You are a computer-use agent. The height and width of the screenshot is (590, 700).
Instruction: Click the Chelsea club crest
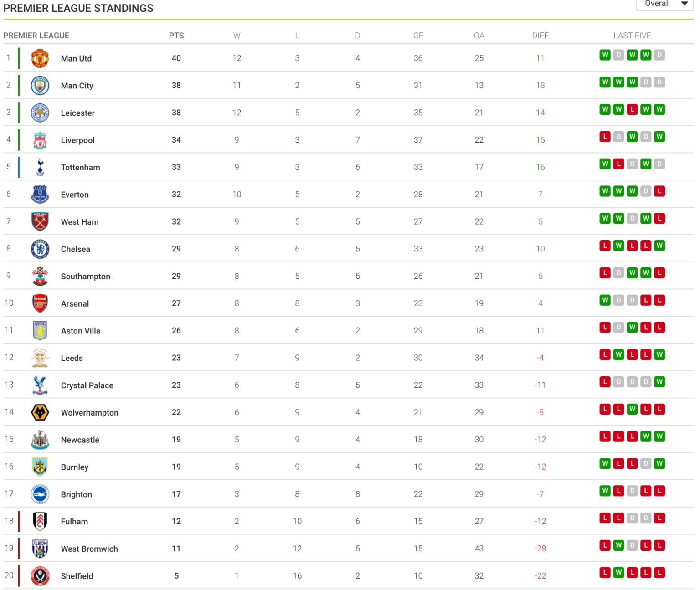pyautogui.click(x=40, y=249)
